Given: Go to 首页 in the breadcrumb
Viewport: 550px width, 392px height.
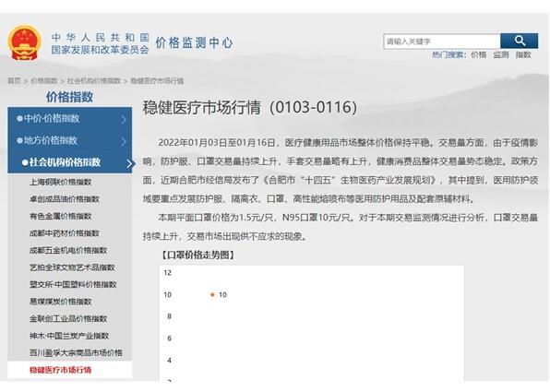Looking at the screenshot, I should point(15,81).
